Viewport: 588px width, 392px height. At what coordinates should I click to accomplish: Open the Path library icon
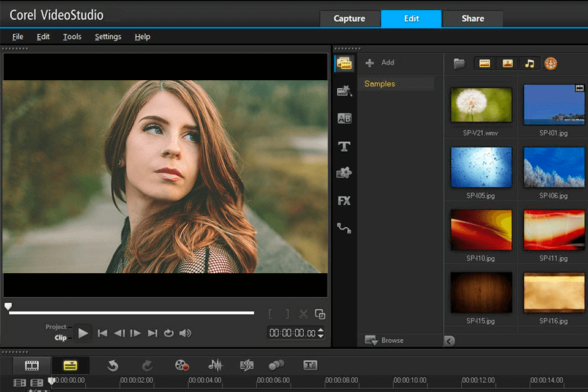pyautogui.click(x=344, y=228)
